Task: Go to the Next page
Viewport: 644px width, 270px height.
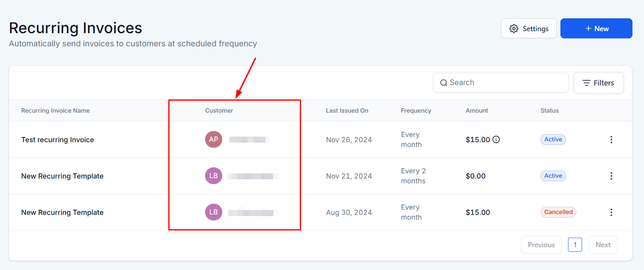Action: pyautogui.click(x=603, y=245)
